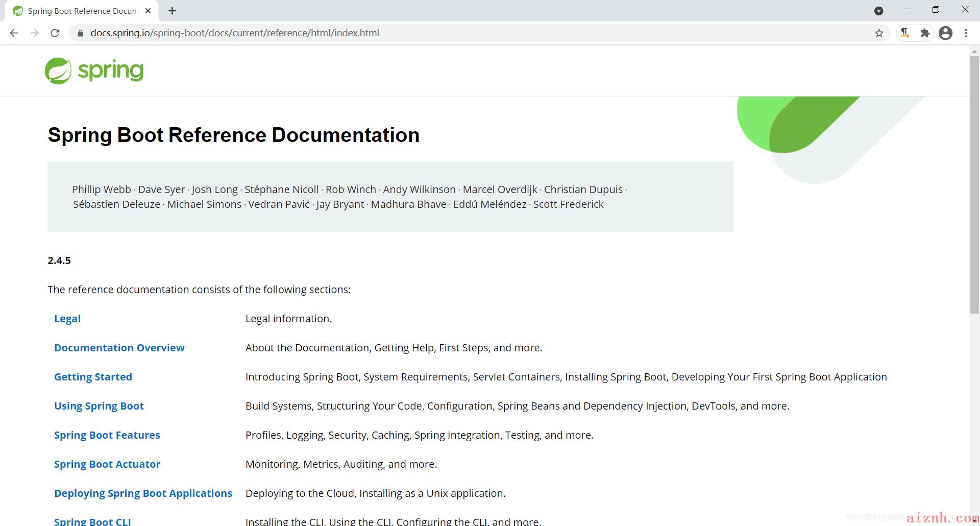Go back using the browser back arrow
The height and width of the screenshot is (526, 980).
[x=14, y=33]
